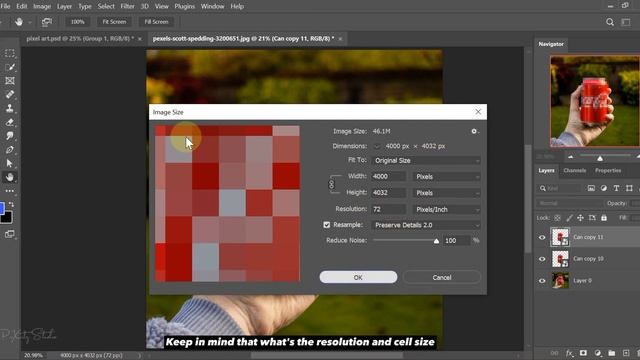
Task: Open the Width units dropdown
Action: pos(446,177)
